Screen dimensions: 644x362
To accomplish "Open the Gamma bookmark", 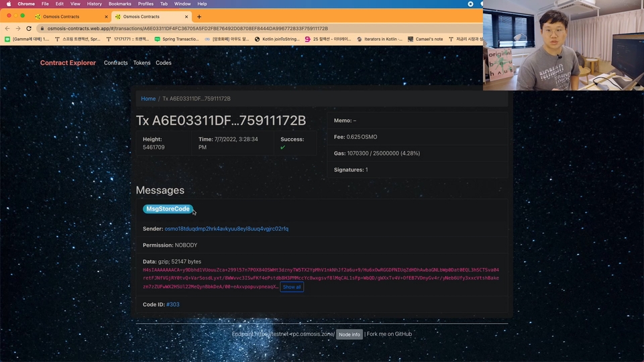I will [27, 39].
